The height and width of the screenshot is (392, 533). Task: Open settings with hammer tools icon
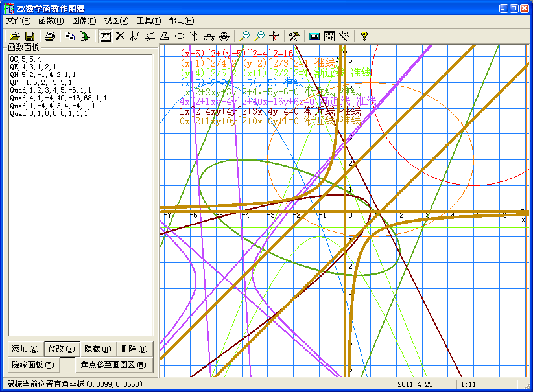tap(294, 36)
